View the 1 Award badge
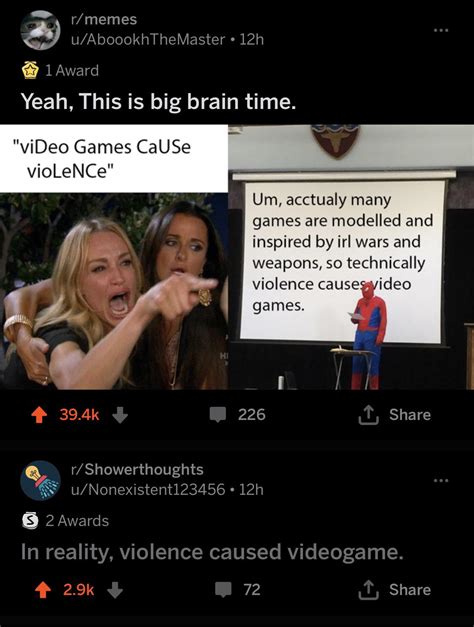 click(60, 70)
